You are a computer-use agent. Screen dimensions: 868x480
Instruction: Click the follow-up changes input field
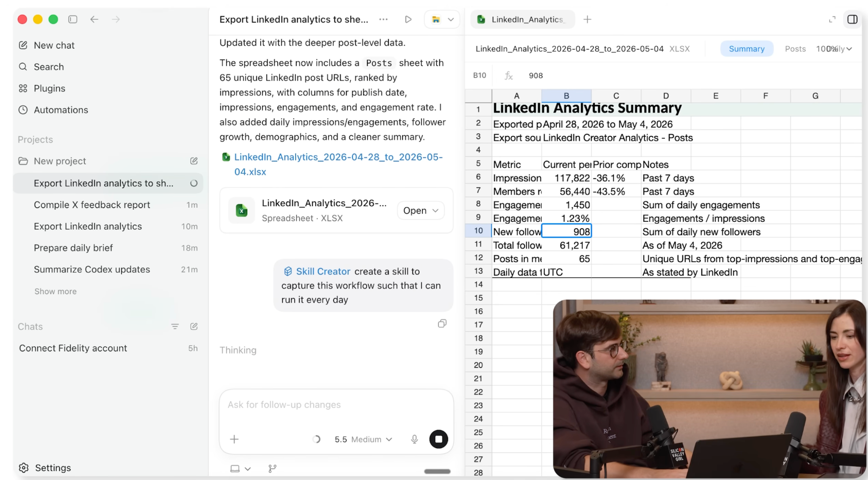tap(337, 405)
